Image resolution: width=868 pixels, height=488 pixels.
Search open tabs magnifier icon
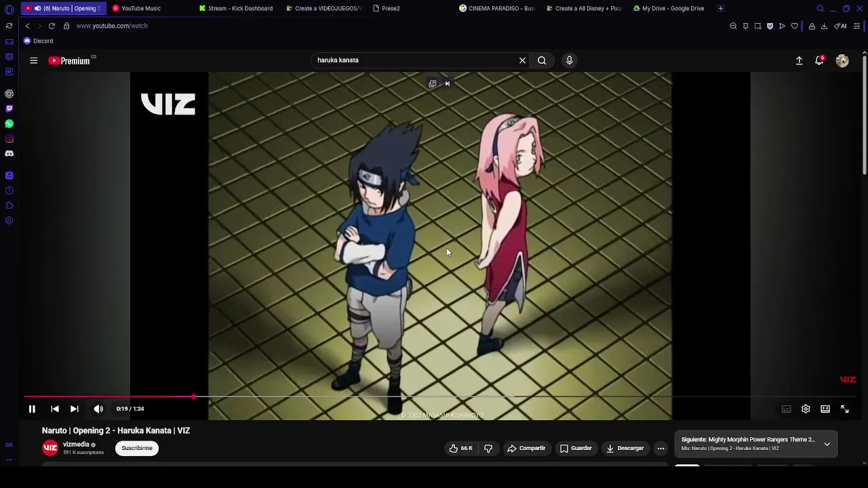820,8
